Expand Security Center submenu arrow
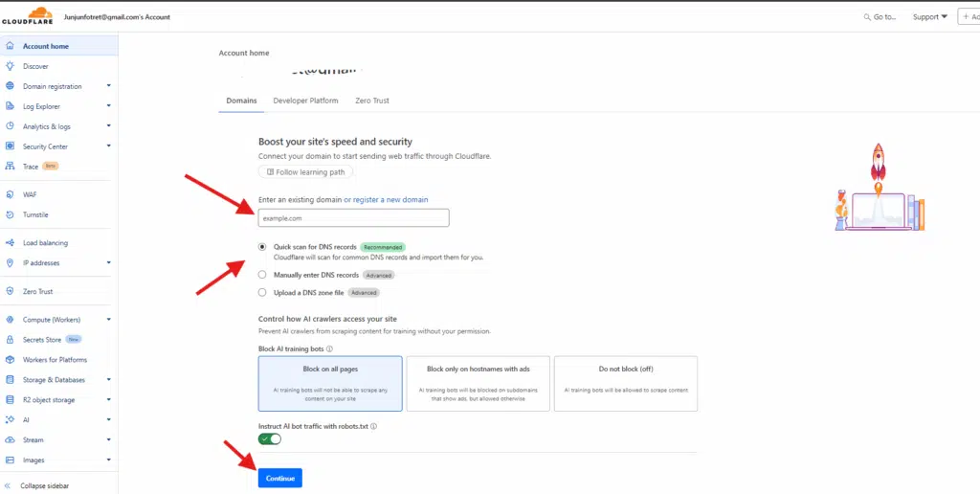Screen dimensions: 980x494 click(109, 146)
